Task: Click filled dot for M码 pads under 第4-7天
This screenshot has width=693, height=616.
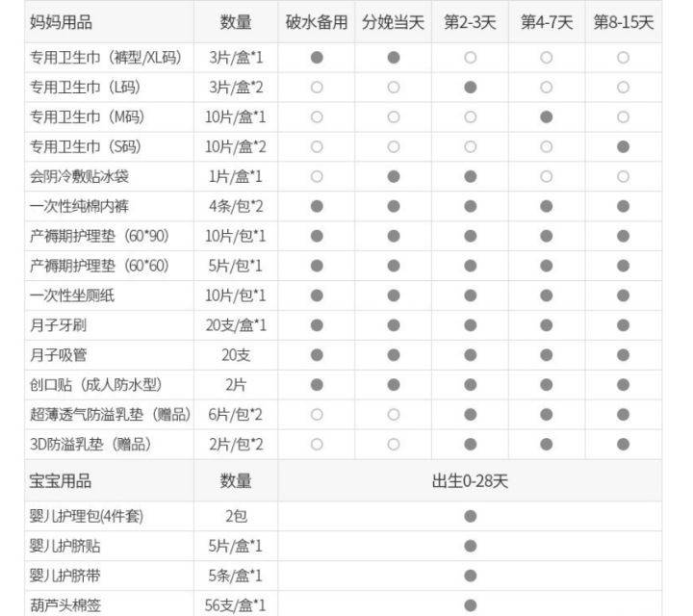Action: coord(547,116)
